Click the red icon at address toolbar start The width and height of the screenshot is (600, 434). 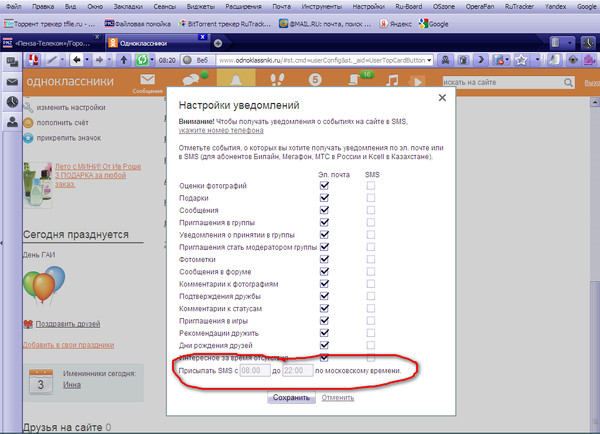click(x=33, y=60)
